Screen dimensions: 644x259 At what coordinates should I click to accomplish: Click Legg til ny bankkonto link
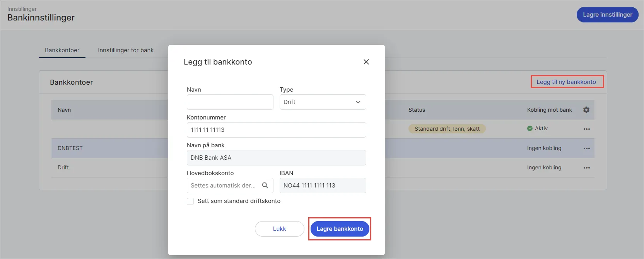(x=566, y=82)
